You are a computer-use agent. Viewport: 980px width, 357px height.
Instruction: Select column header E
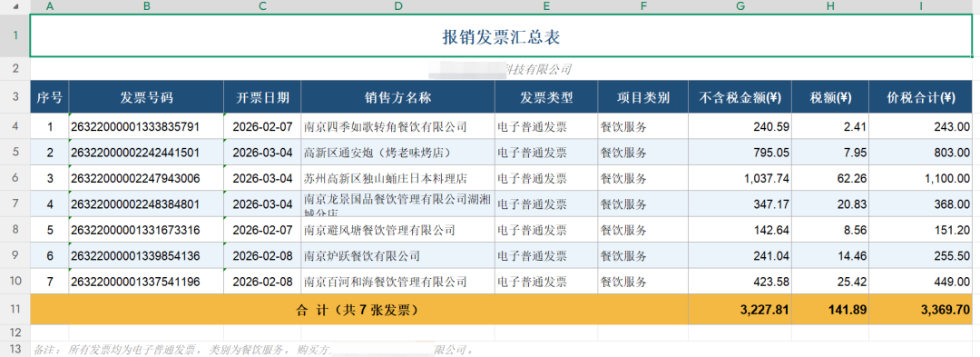click(x=546, y=6)
